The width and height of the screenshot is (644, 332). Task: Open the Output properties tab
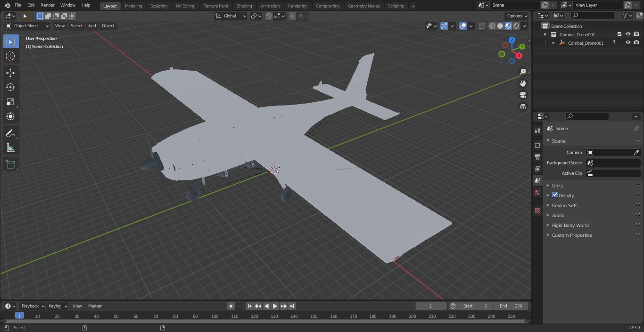(537, 157)
